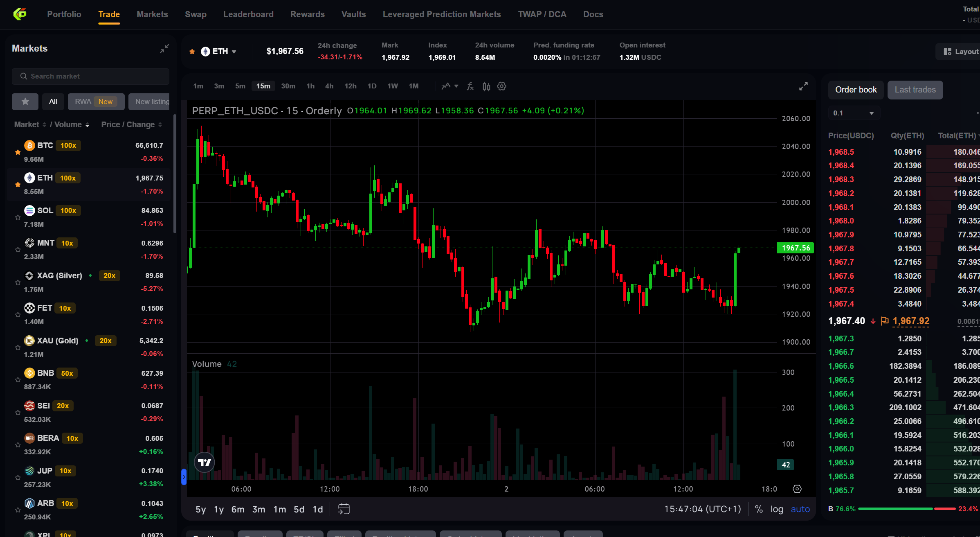Click the Search market input field

90,76
